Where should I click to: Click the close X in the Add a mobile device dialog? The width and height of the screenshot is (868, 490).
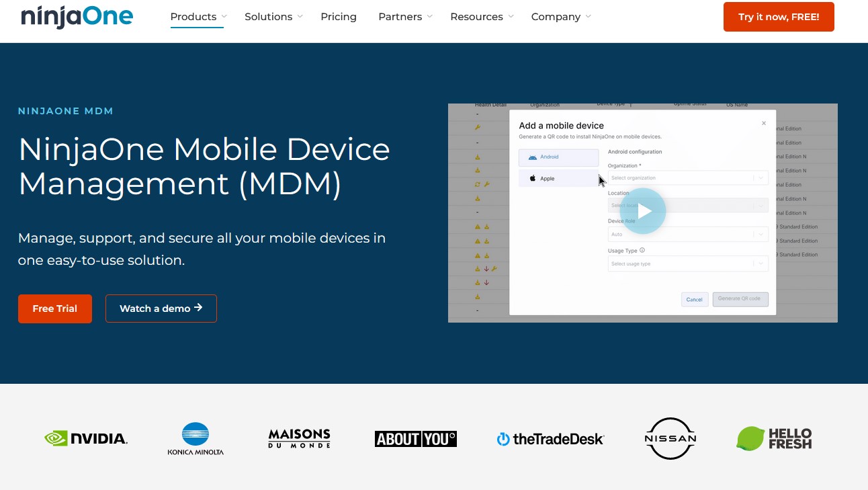click(x=763, y=123)
